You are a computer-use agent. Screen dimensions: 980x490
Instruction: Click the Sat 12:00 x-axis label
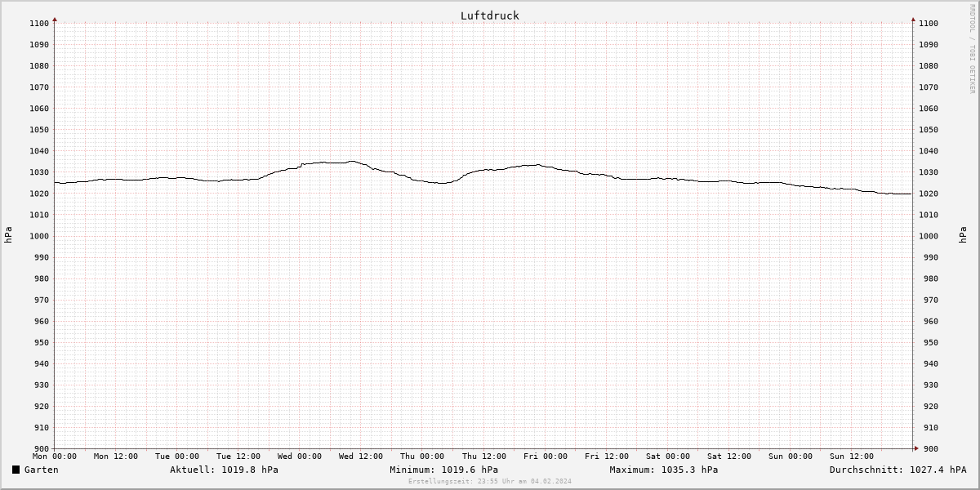coord(729,457)
